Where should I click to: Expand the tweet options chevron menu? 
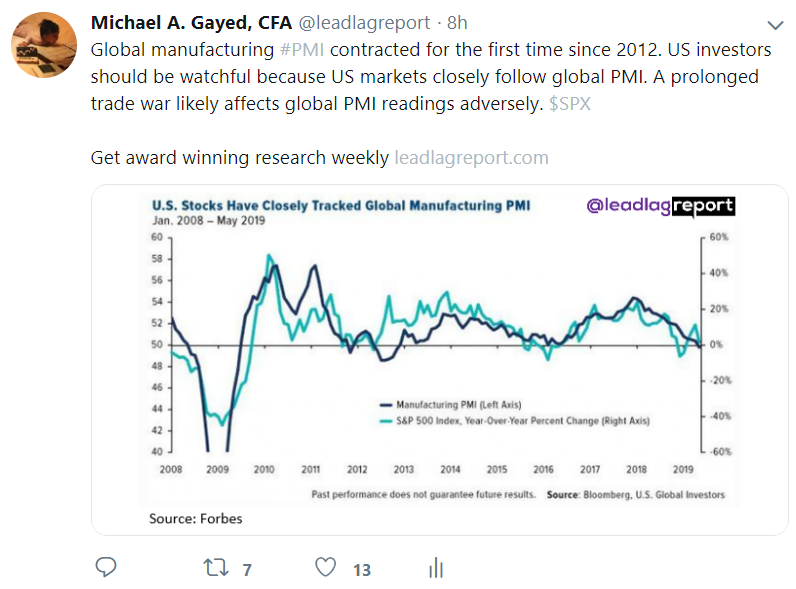click(774, 25)
